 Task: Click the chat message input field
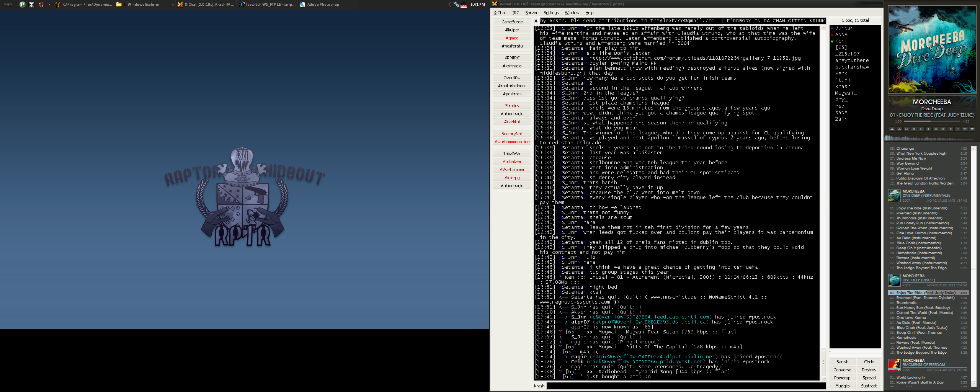pyautogui.click(x=686, y=386)
